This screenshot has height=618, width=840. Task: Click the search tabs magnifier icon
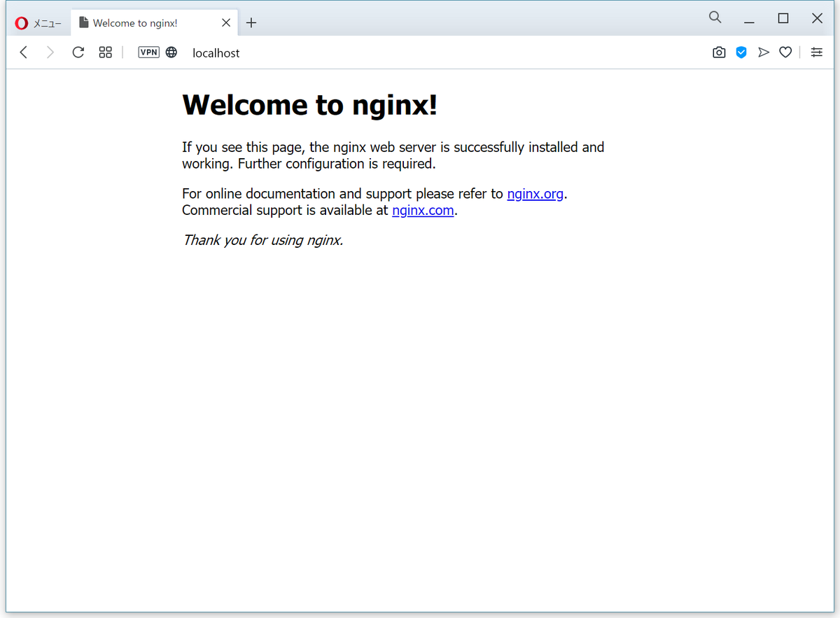(x=715, y=17)
